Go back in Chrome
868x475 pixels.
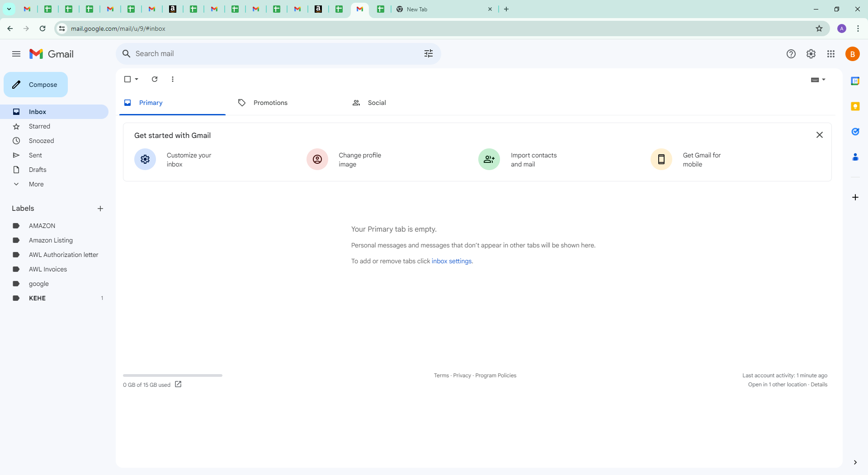pyautogui.click(x=10, y=28)
